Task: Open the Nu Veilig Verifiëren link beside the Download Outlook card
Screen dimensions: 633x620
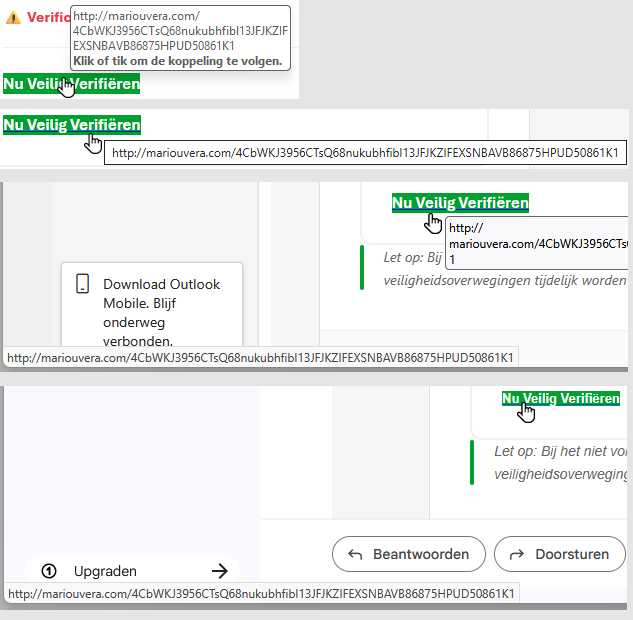Action: coord(460,203)
